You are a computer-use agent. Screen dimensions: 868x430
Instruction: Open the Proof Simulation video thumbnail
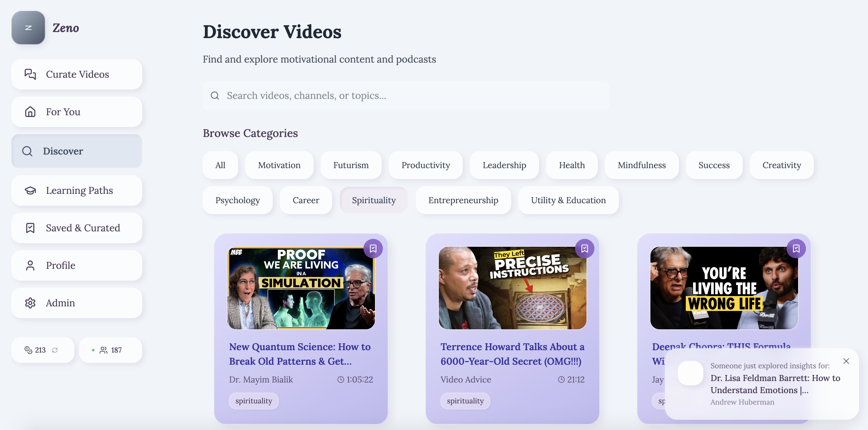[301, 288]
